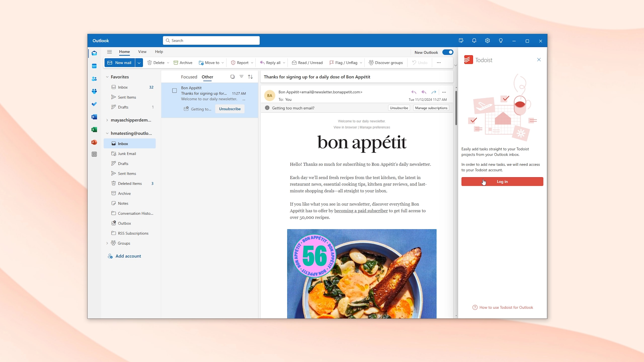This screenshot has height=362, width=644.
Task: Switch to the Focused inbox tab
Action: (189, 77)
